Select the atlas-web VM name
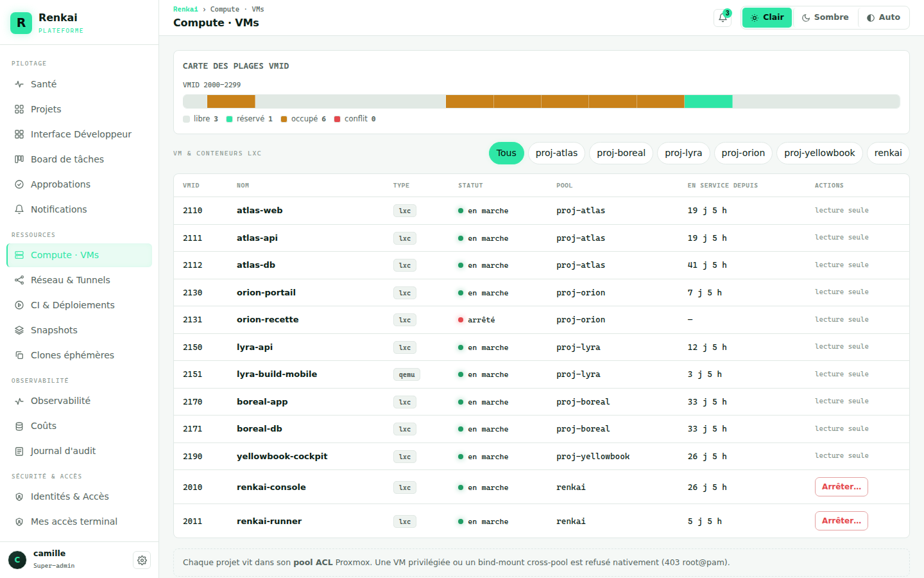 (259, 211)
